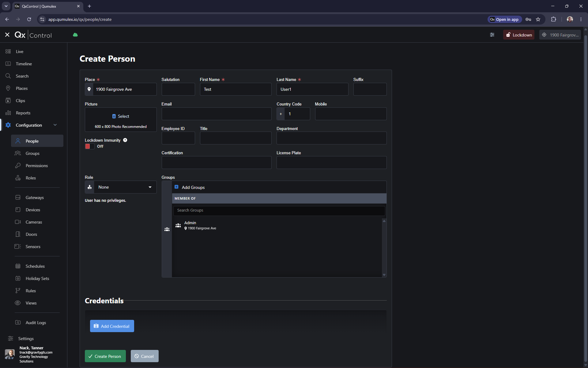Click the green cloud status icon

coord(75,35)
